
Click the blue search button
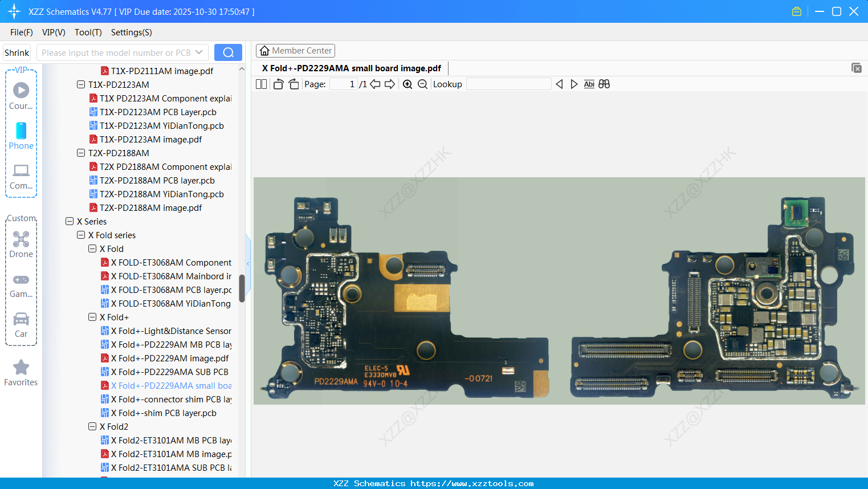point(228,52)
